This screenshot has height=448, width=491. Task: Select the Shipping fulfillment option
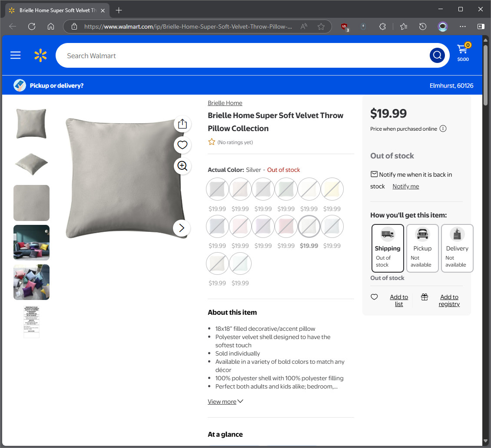point(388,248)
